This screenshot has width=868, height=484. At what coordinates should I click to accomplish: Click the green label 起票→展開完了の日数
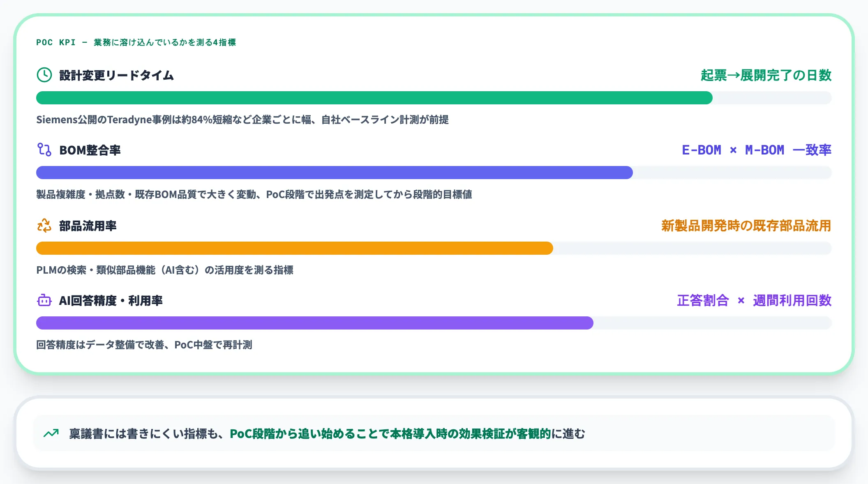(766, 76)
